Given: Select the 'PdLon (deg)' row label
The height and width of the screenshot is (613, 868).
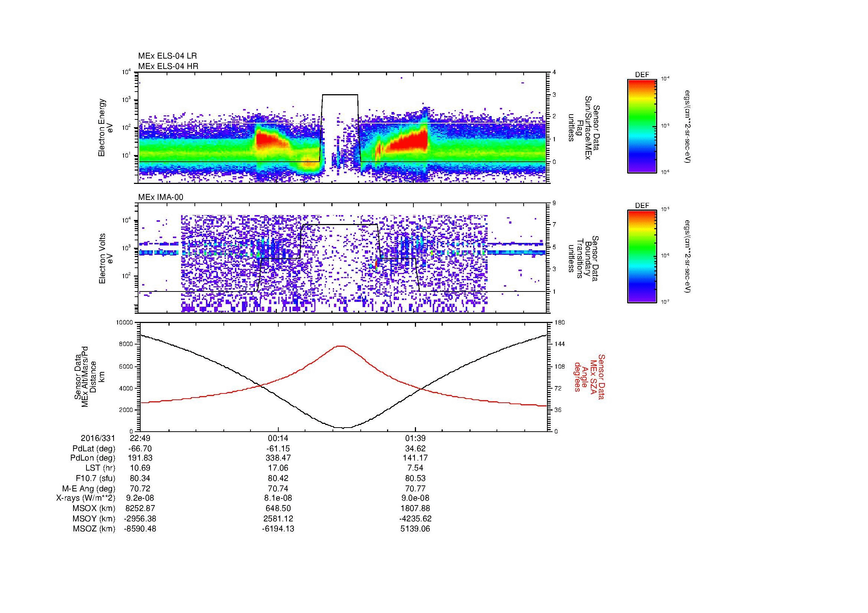Looking at the screenshot, I should click(x=94, y=458).
